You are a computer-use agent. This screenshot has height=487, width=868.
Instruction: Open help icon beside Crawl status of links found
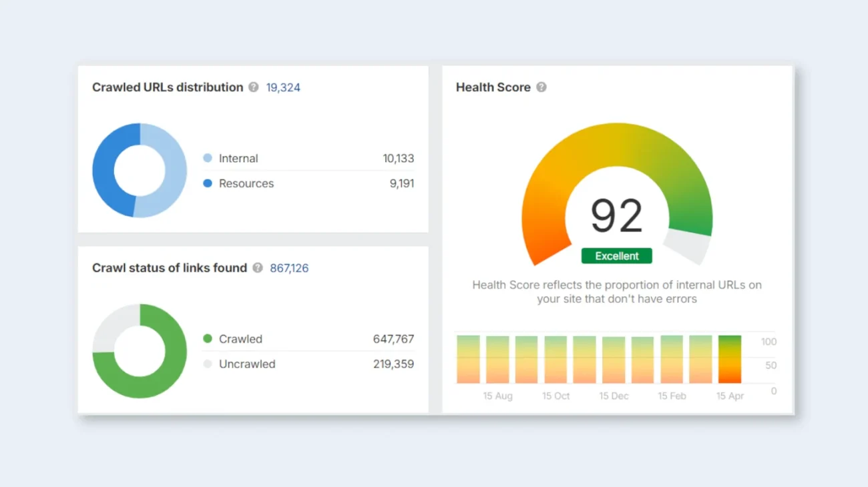(258, 268)
